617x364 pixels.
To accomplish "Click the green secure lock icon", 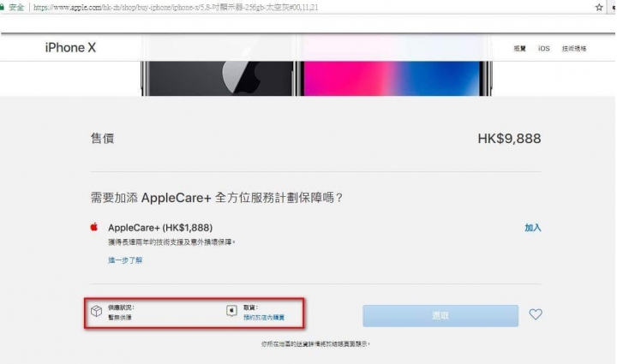I will [x=2, y=7].
